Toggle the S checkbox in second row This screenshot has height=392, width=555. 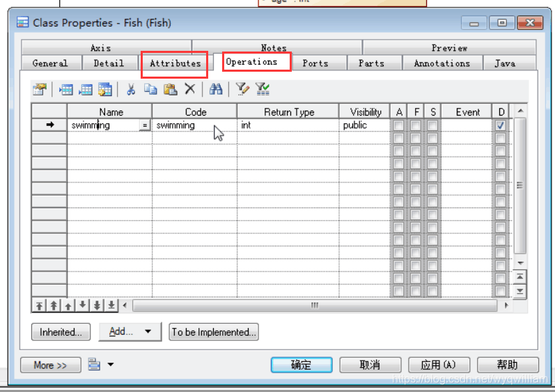pos(432,138)
